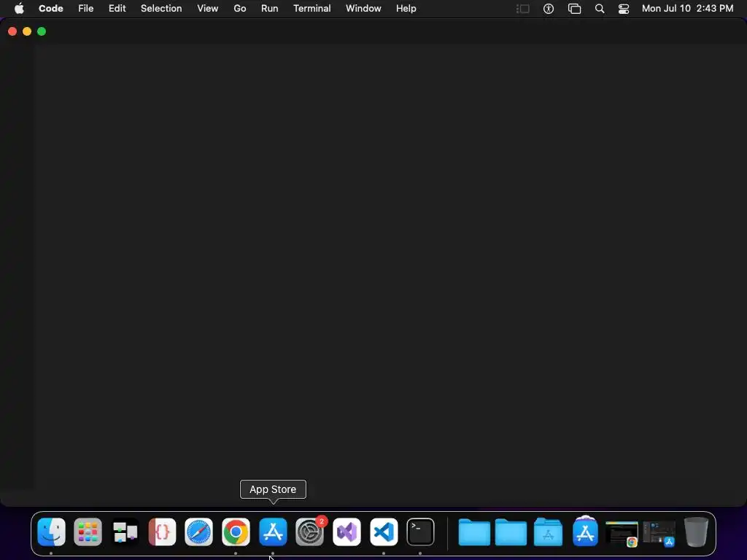
Task: Zoom the Code window with the green button
Action: 42,31
